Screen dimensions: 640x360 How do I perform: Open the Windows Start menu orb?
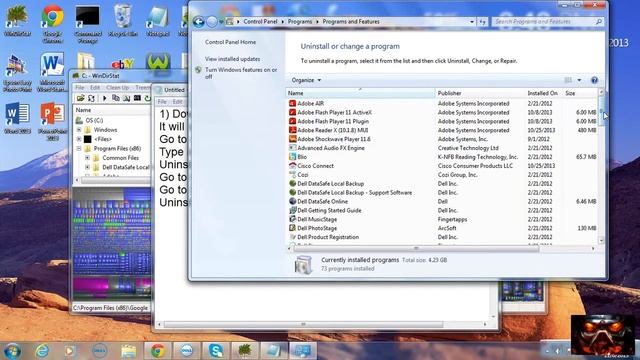(x=12, y=351)
